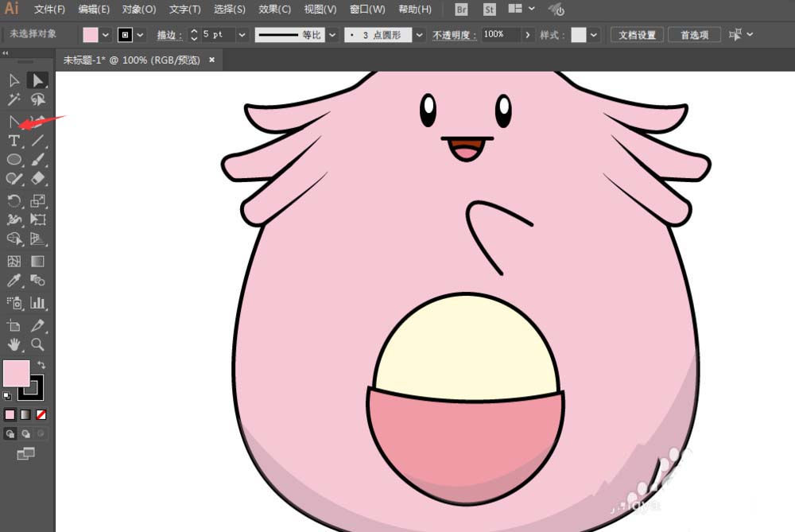Screen dimensions: 795x532
Task: Select the Symbol Sprayer tool
Action: click(x=14, y=303)
